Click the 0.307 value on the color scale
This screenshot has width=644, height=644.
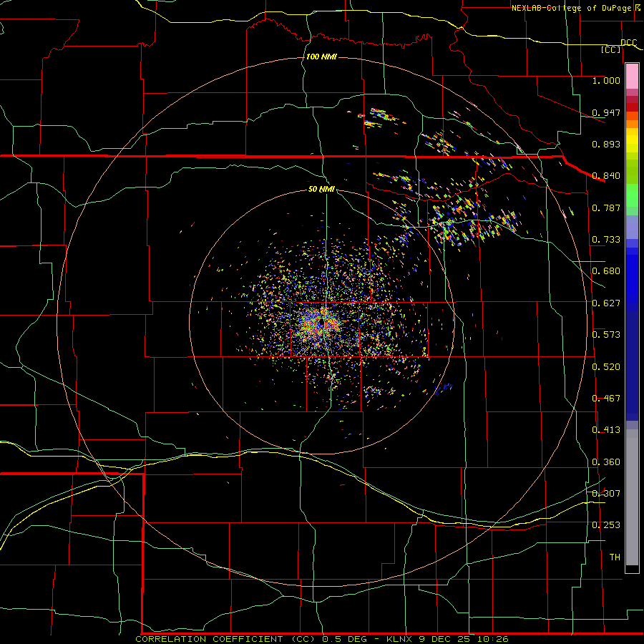(606, 494)
